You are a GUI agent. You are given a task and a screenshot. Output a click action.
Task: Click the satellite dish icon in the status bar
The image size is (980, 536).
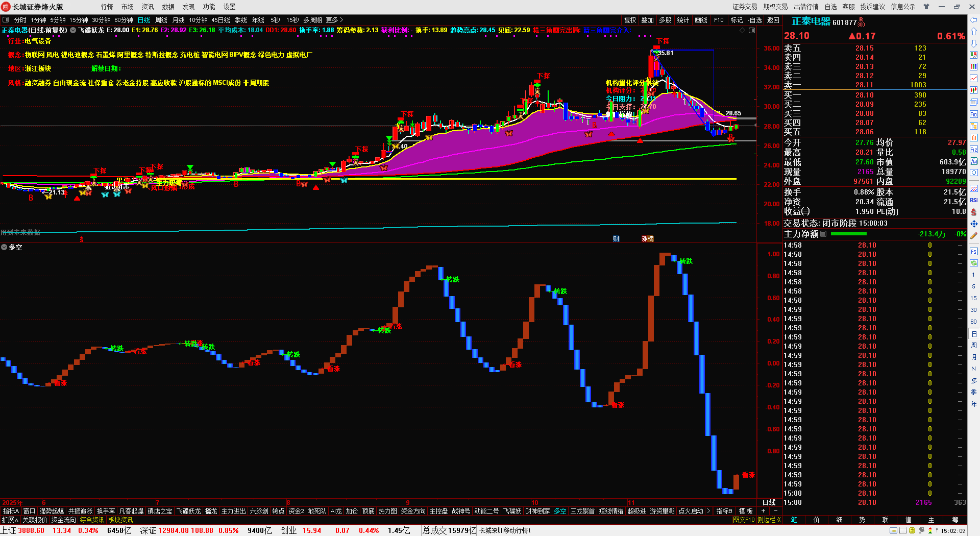click(x=921, y=530)
